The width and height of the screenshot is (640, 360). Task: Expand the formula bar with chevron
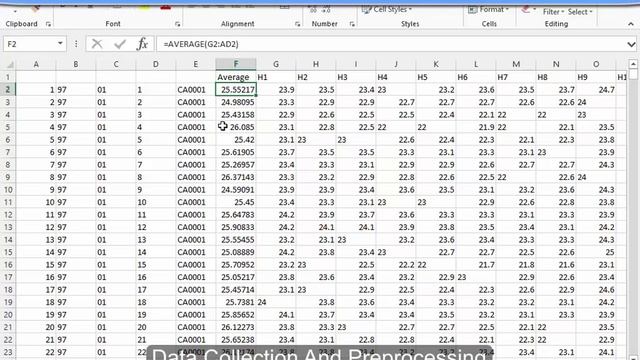(x=631, y=44)
